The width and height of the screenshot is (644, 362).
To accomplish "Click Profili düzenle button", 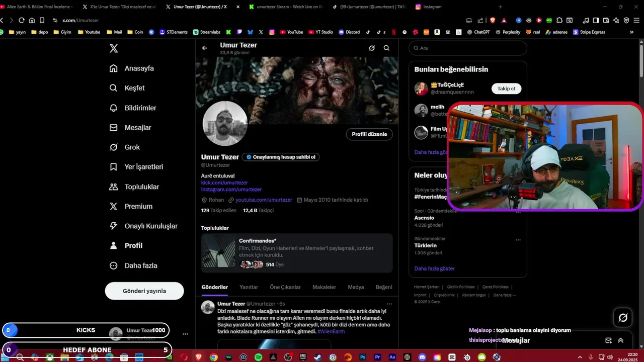I will point(369,134).
